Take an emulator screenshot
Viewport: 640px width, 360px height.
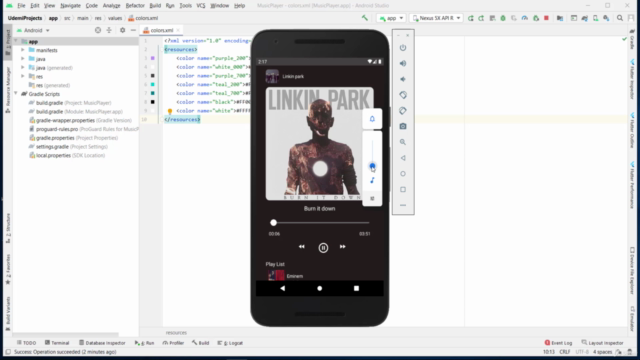click(403, 127)
